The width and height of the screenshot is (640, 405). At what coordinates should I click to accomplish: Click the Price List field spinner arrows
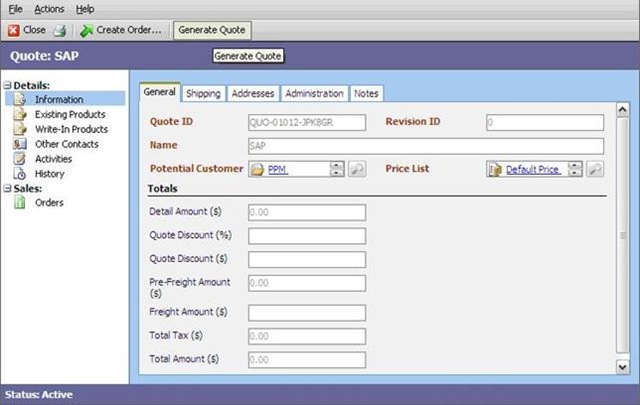(575, 169)
